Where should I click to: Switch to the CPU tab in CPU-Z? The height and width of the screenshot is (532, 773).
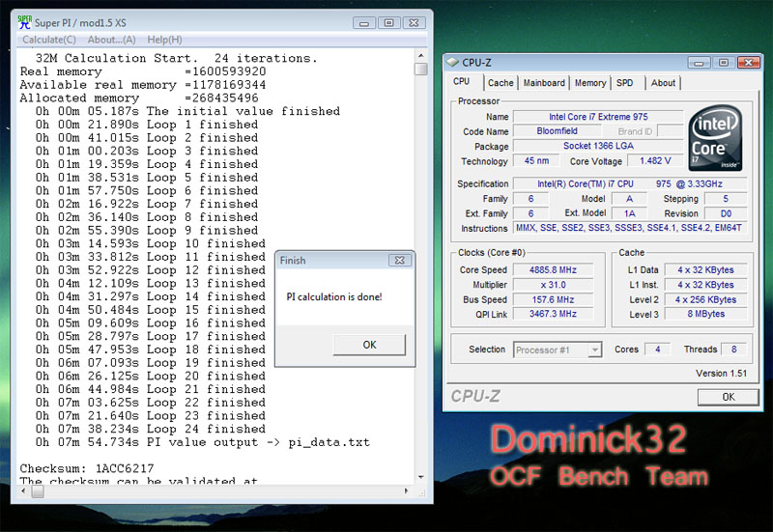pyautogui.click(x=462, y=82)
